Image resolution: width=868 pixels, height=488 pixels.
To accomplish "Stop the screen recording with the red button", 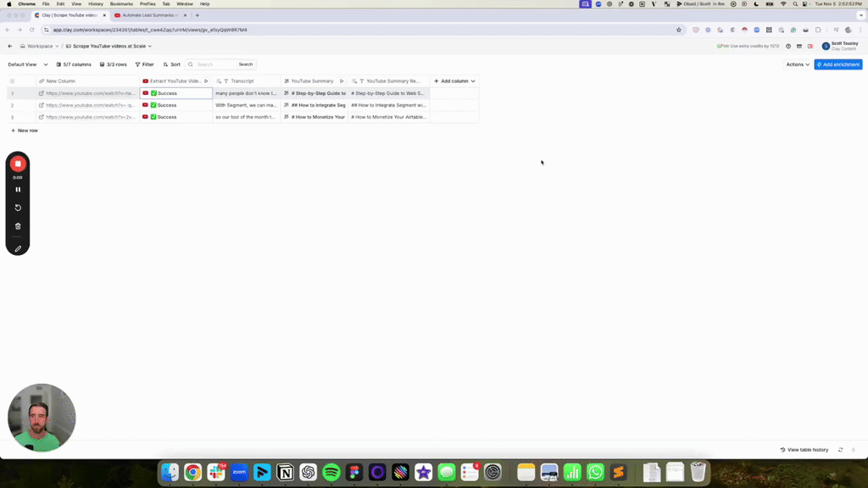I will [18, 164].
